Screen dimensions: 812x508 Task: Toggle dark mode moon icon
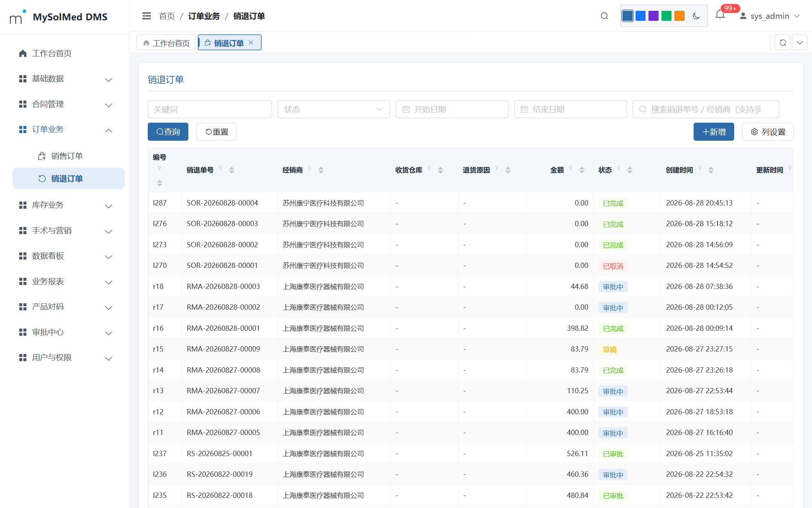(696, 16)
